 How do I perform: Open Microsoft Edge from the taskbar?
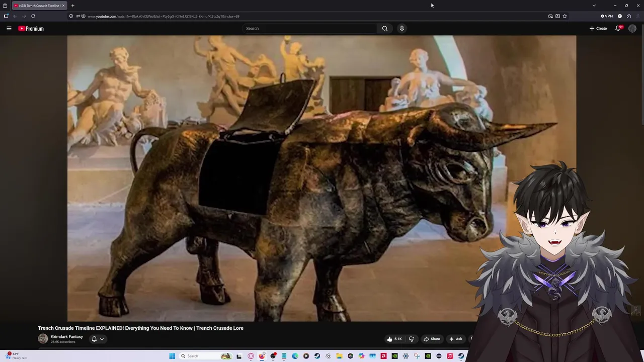pos(295,356)
